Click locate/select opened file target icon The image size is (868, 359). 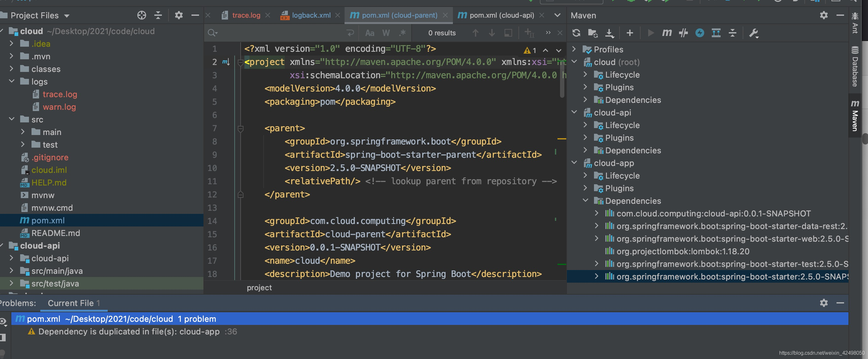click(x=141, y=15)
